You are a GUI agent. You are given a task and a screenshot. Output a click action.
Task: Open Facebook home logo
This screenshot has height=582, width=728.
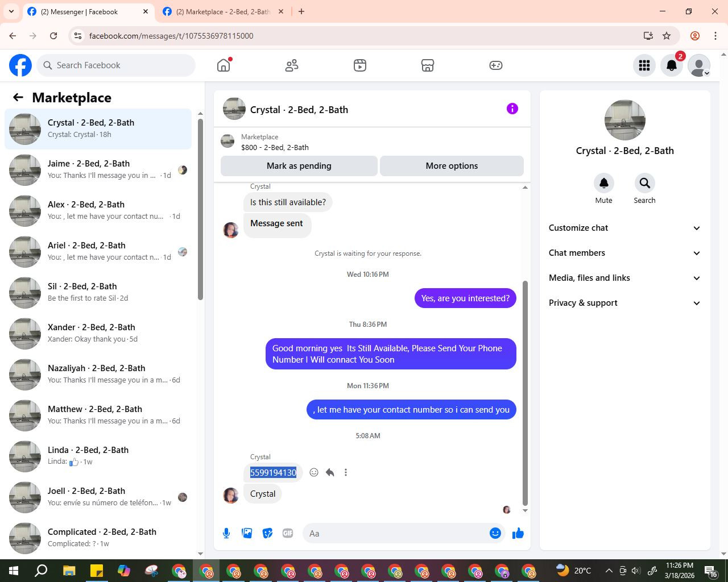(20, 65)
